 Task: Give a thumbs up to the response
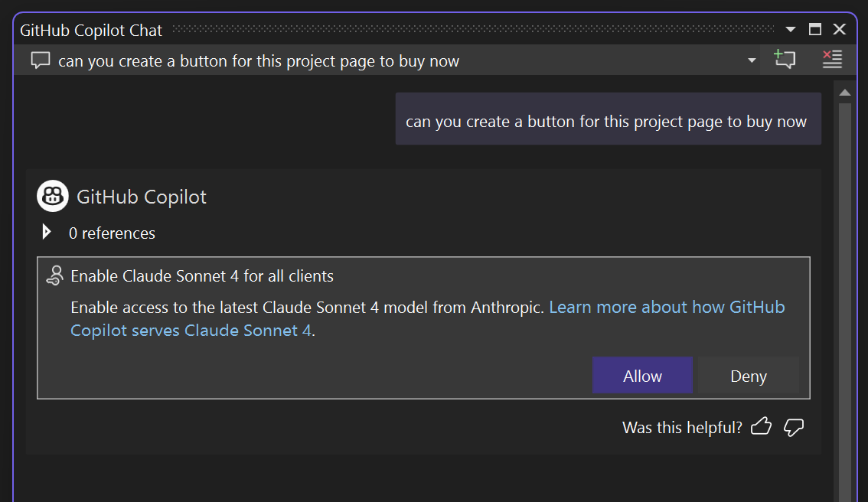(x=761, y=427)
